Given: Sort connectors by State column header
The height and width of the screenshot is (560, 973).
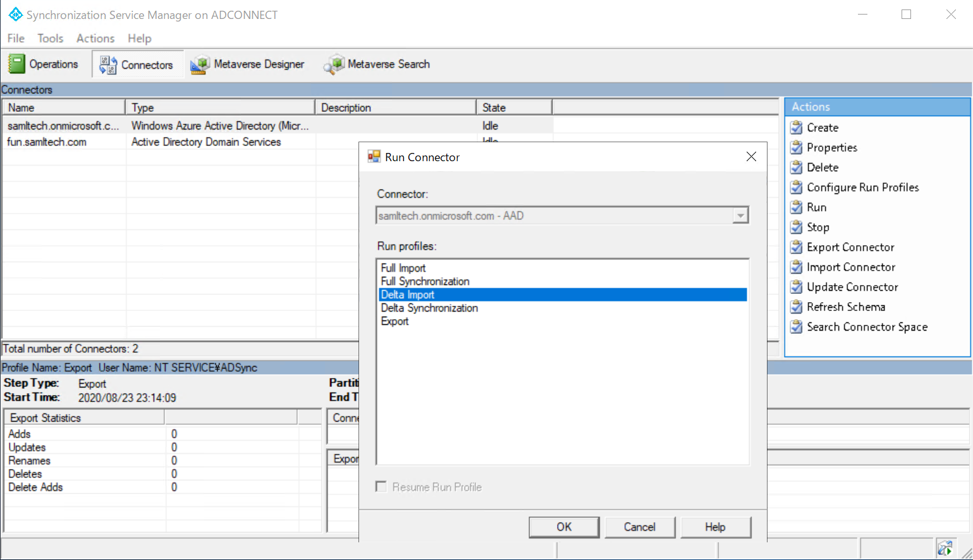Looking at the screenshot, I should pyautogui.click(x=514, y=107).
